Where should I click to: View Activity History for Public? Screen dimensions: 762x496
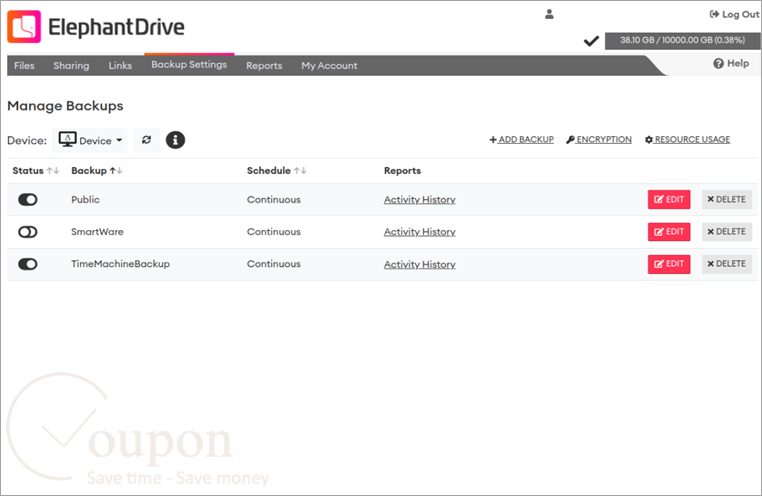click(420, 200)
